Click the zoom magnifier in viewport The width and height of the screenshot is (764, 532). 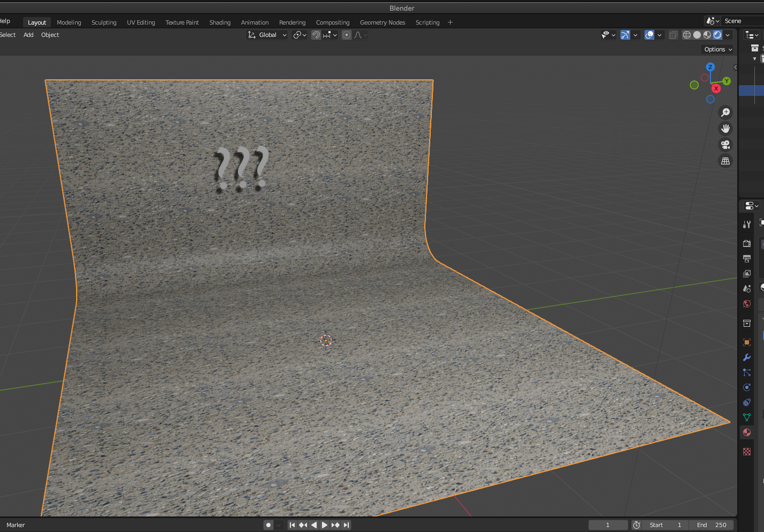pos(725,113)
